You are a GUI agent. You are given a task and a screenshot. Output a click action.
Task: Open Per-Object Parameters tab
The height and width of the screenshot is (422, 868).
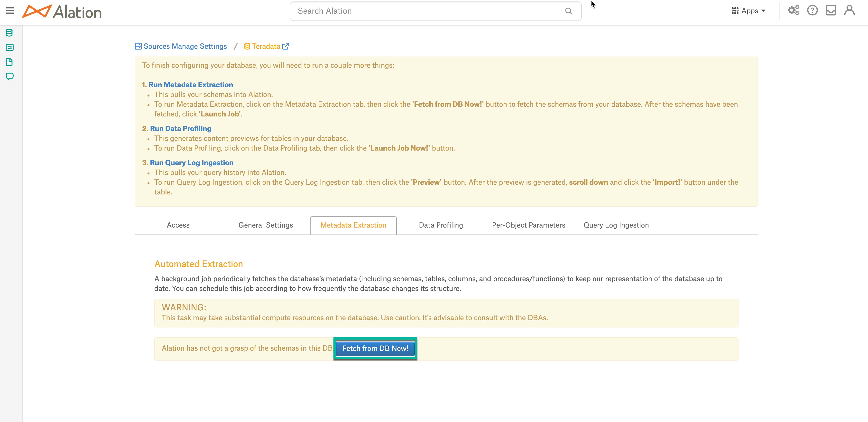click(x=528, y=225)
